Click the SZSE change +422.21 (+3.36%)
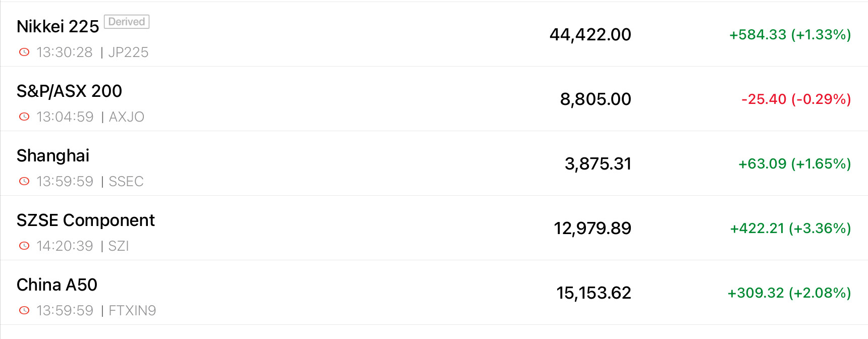 790,228
